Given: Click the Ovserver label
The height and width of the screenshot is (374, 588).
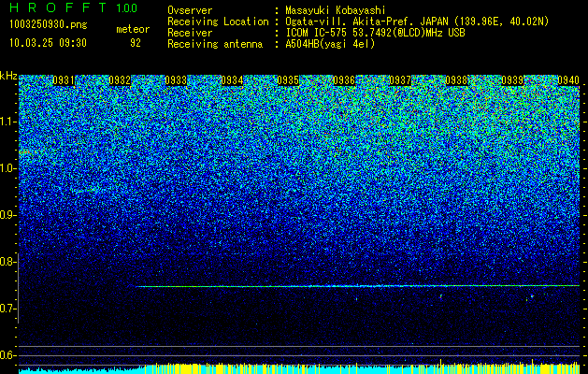Looking at the screenshot, I should [x=190, y=10].
